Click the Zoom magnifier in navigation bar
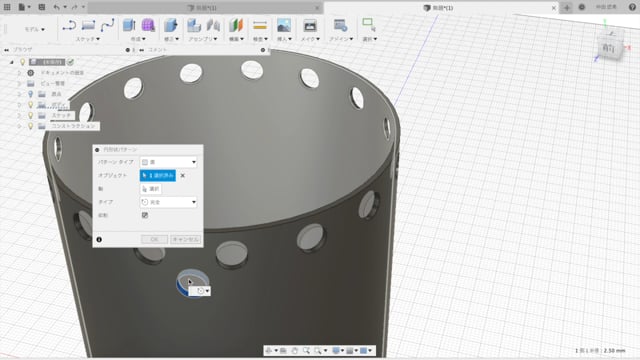The image size is (640, 360). click(x=306, y=351)
